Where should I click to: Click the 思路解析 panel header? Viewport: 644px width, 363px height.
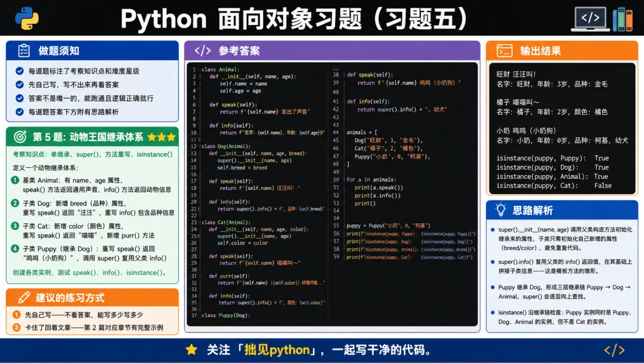click(x=562, y=210)
